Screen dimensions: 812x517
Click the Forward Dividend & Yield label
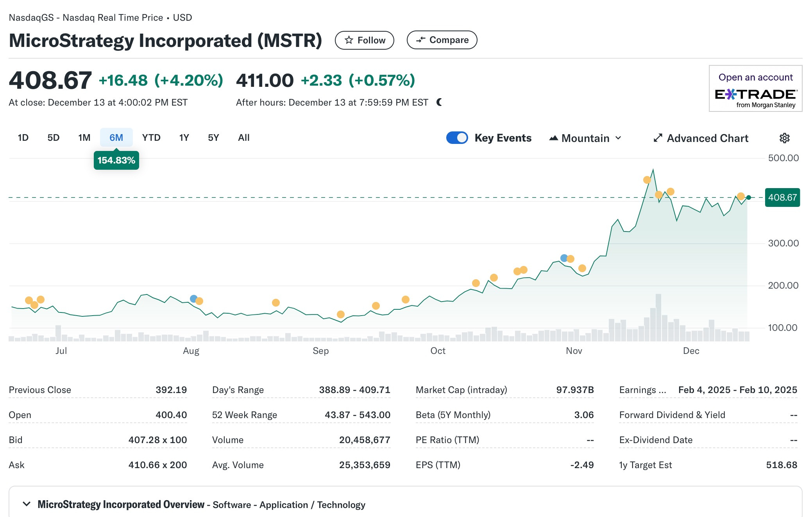[x=672, y=415]
